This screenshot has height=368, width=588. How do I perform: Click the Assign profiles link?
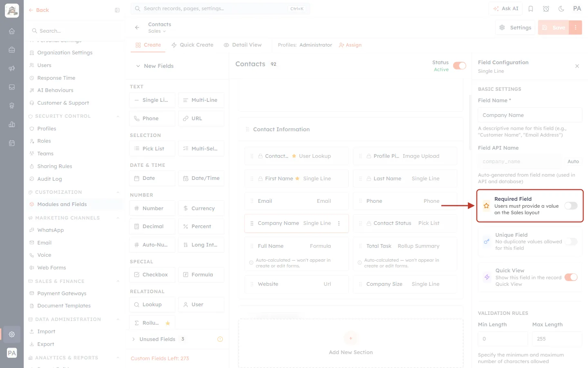point(350,45)
